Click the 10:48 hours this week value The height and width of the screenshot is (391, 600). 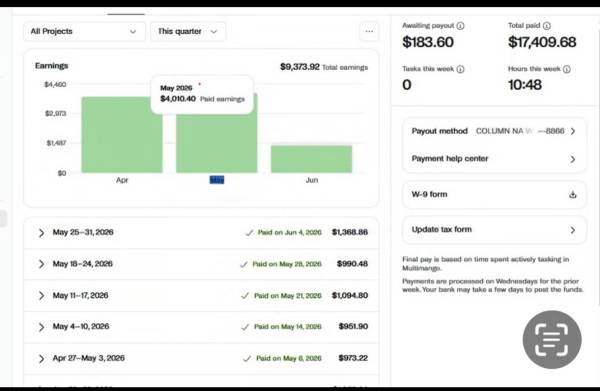[525, 85]
